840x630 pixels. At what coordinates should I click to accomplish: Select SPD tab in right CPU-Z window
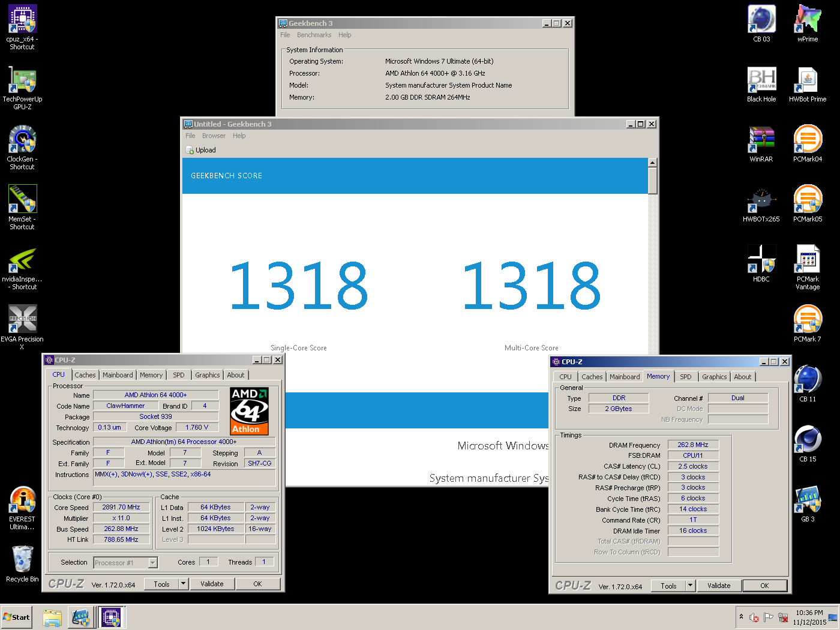click(x=686, y=377)
